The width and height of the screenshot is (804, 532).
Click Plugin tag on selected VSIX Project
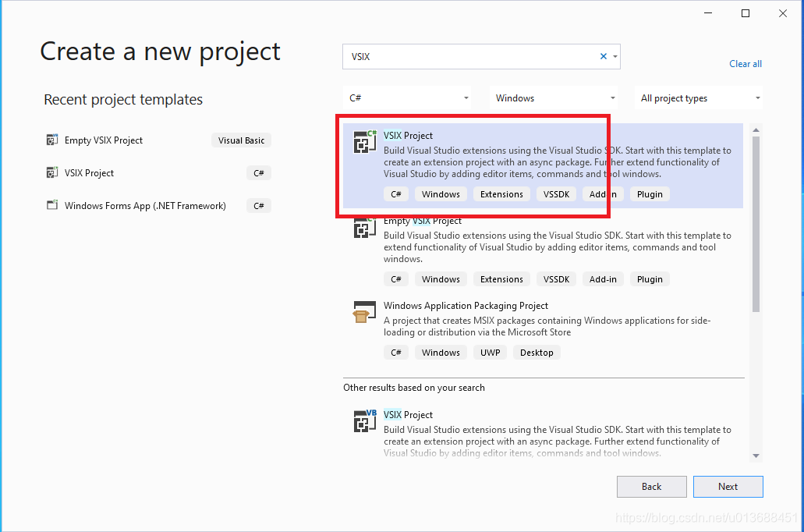point(650,194)
